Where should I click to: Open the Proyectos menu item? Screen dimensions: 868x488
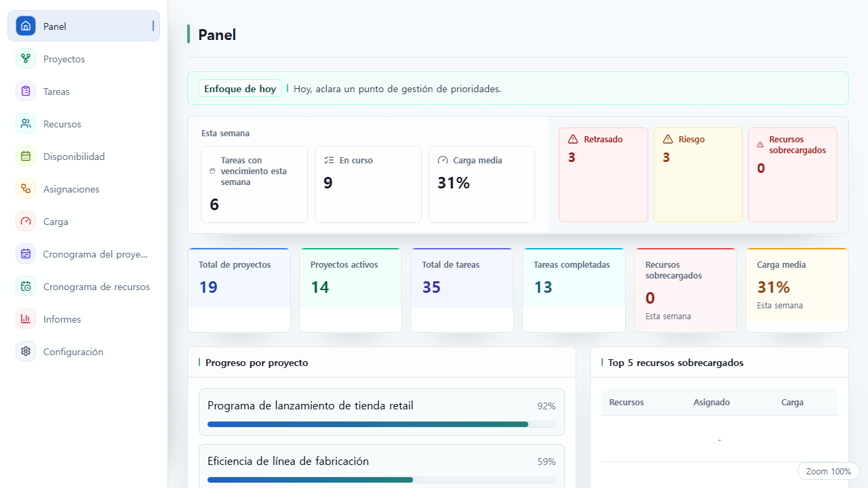pos(83,59)
